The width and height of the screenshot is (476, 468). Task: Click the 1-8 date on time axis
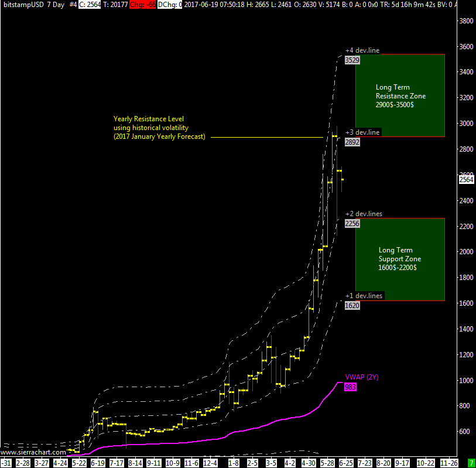pyautogui.click(x=233, y=463)
